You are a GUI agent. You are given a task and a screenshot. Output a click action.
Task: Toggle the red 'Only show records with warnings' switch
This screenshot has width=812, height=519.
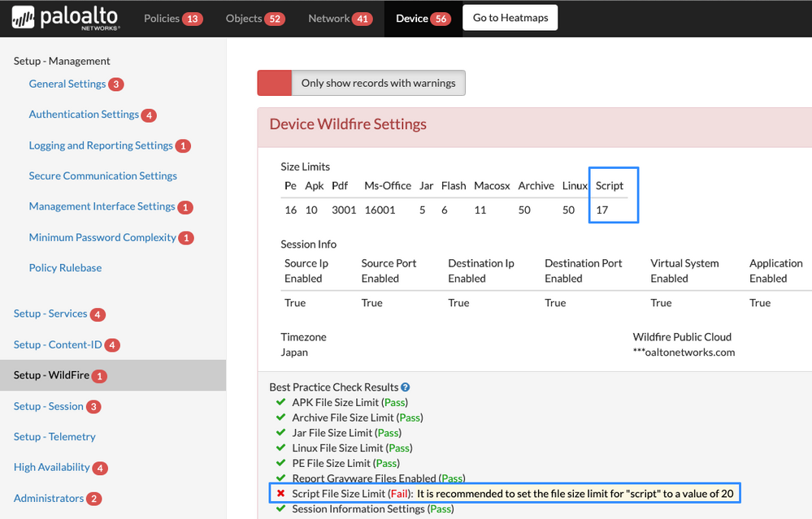(275, 83)
